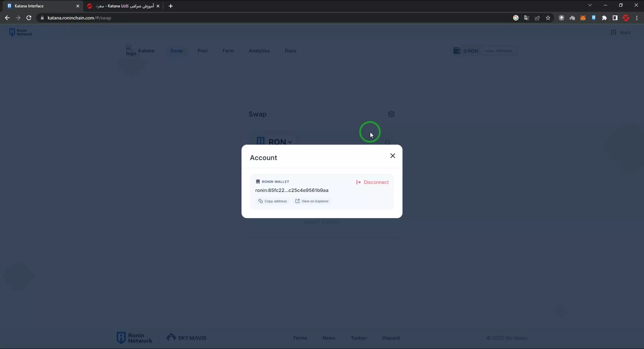Open the Pool tab
The width and height of the screenshot is (644, 349).
[203, 51]
